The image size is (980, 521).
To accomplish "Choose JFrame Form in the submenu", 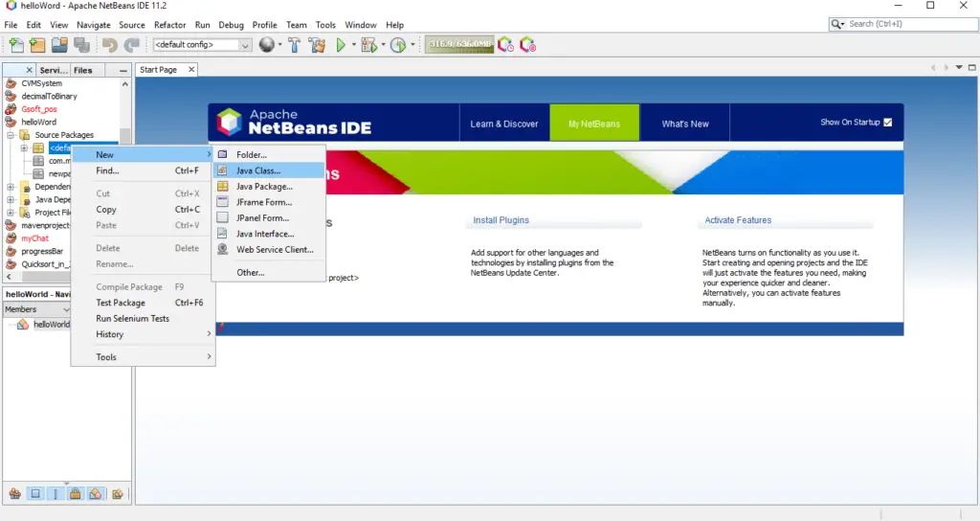I will [263, 202].
